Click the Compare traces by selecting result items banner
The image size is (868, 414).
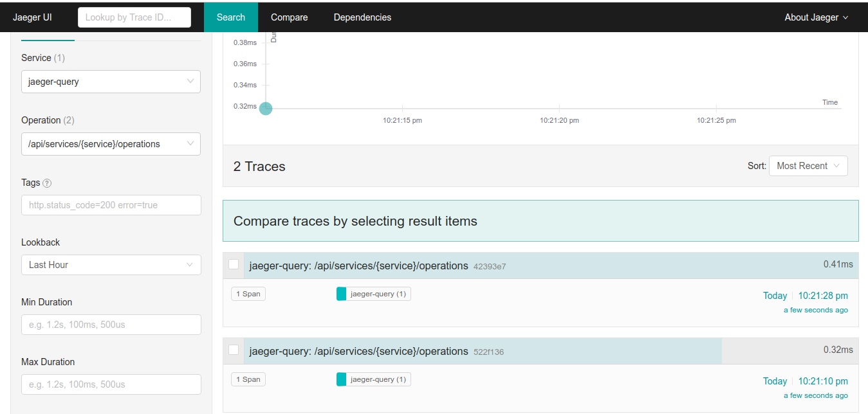tap(540, 221)
